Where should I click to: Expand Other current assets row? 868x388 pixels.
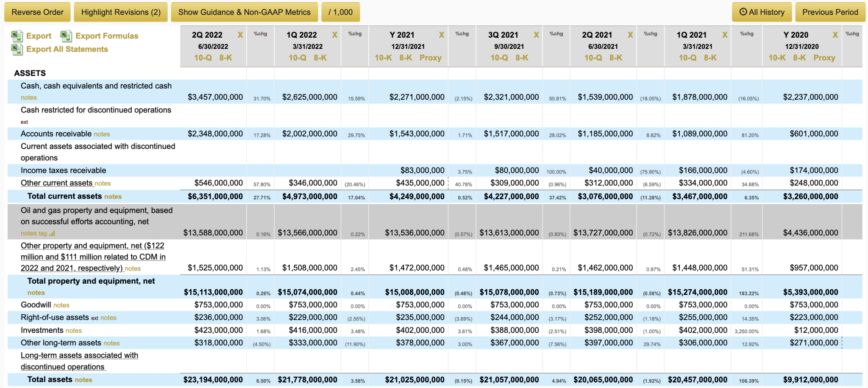point(56,183)
